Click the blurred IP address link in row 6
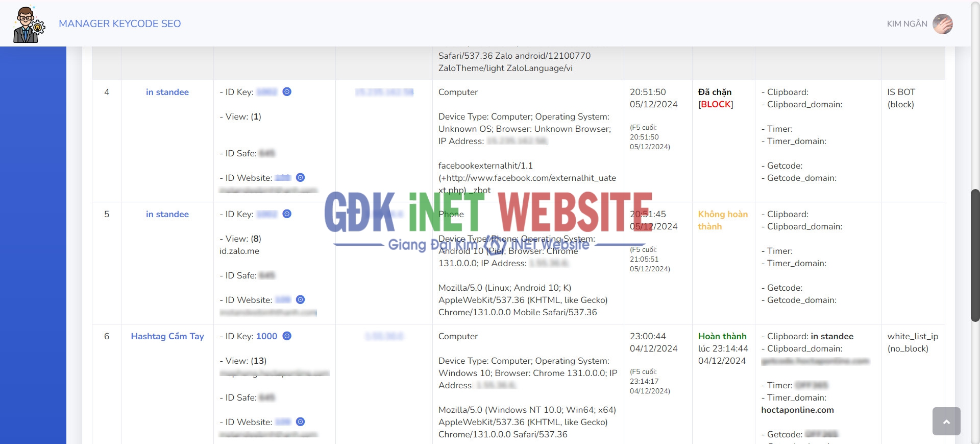 pyautogui.click(x=384, y=336)
